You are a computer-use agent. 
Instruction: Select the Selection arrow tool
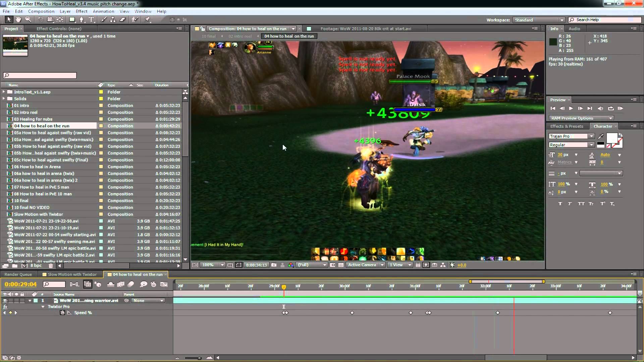(9, 20)
